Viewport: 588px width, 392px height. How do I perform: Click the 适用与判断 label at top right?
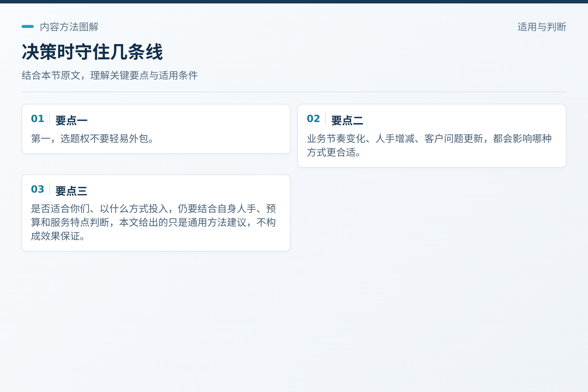coord(542,27)
